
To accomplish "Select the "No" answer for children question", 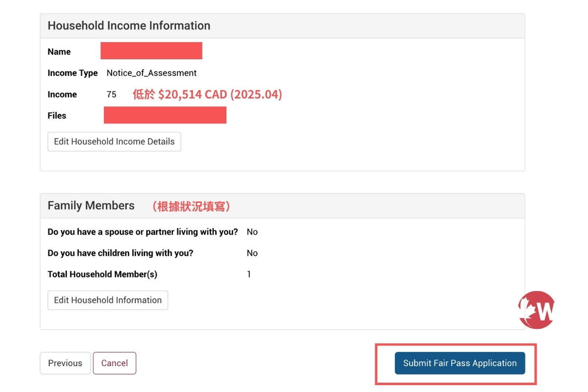I will pyautogui.click(x=252, y=253).
